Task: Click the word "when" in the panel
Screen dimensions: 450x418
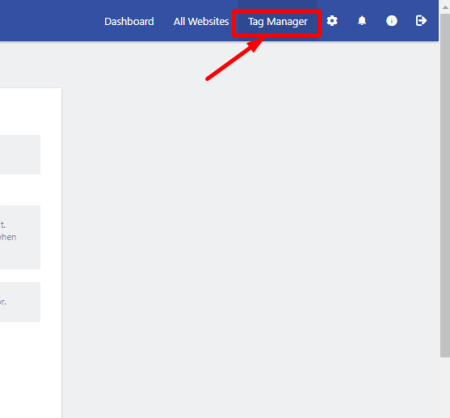Action: [8, 237]
